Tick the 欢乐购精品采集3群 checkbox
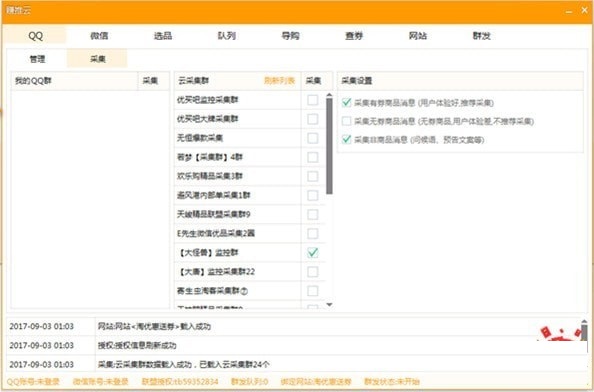 click(313, 176)
